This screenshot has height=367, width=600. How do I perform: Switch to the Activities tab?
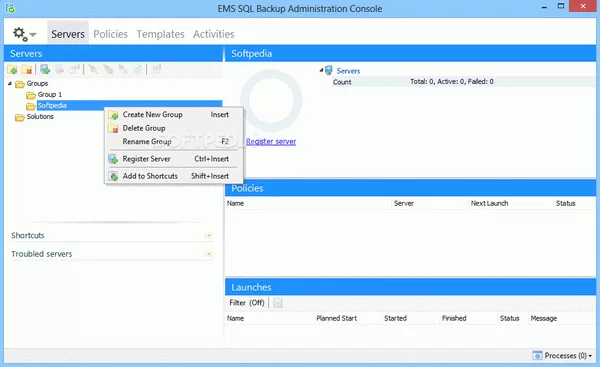click(x=214, y=34)
